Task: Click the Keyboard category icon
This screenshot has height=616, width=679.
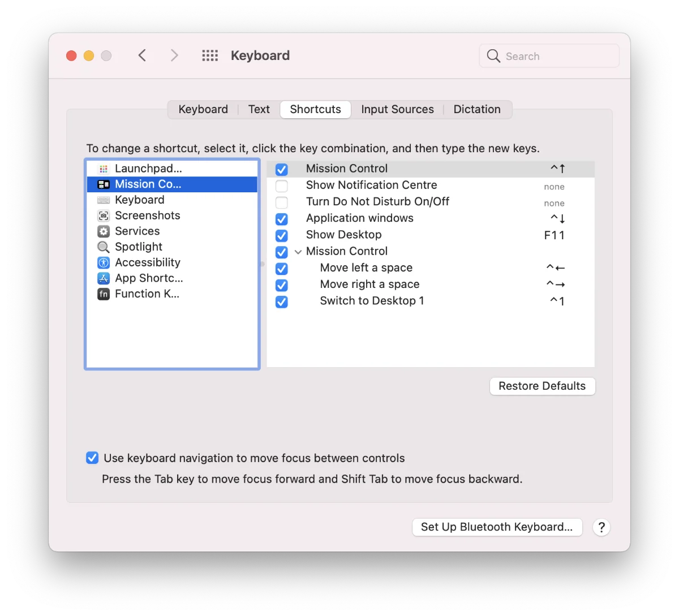Action: coord(104,200)
